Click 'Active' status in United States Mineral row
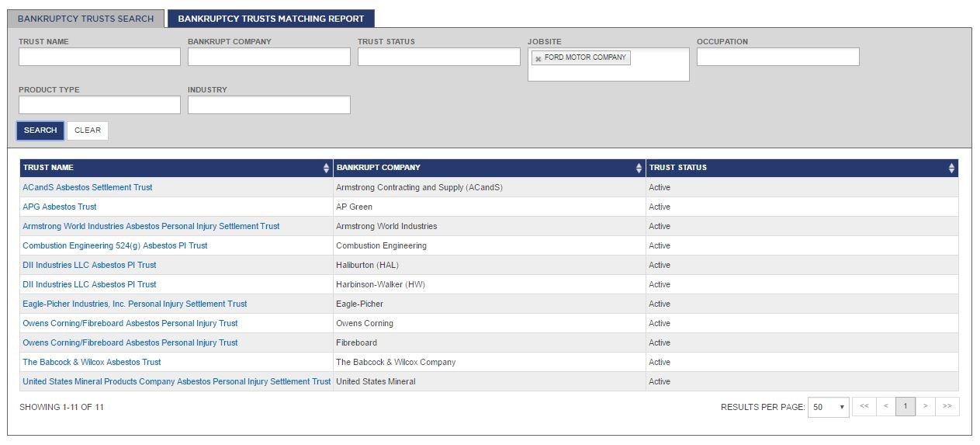The image size is (980, 445). point(660,381)
